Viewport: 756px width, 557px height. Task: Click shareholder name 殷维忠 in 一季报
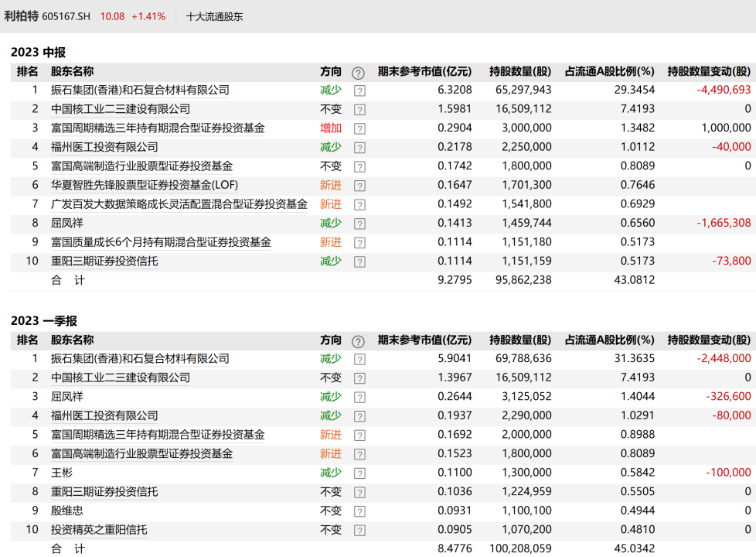(67, 511)
